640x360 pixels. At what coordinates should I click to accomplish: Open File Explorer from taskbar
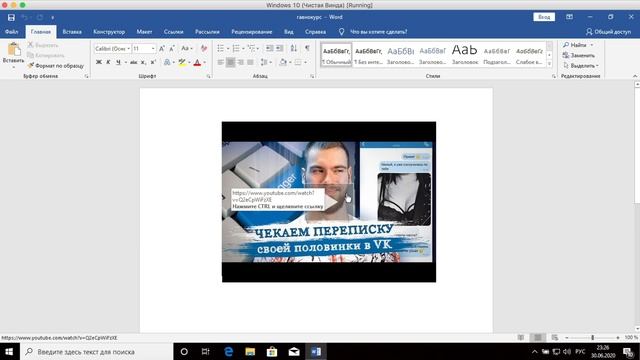click(x=250, y=351)
